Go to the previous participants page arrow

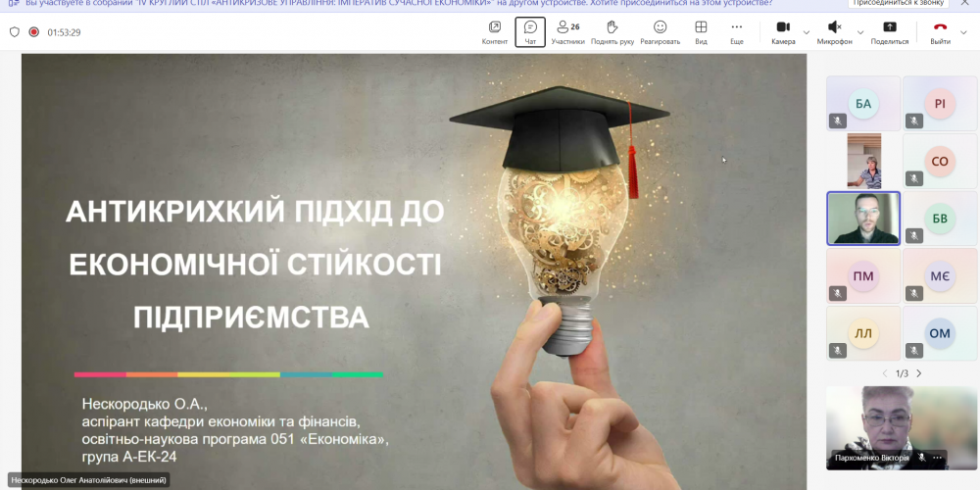coord(884,373)
